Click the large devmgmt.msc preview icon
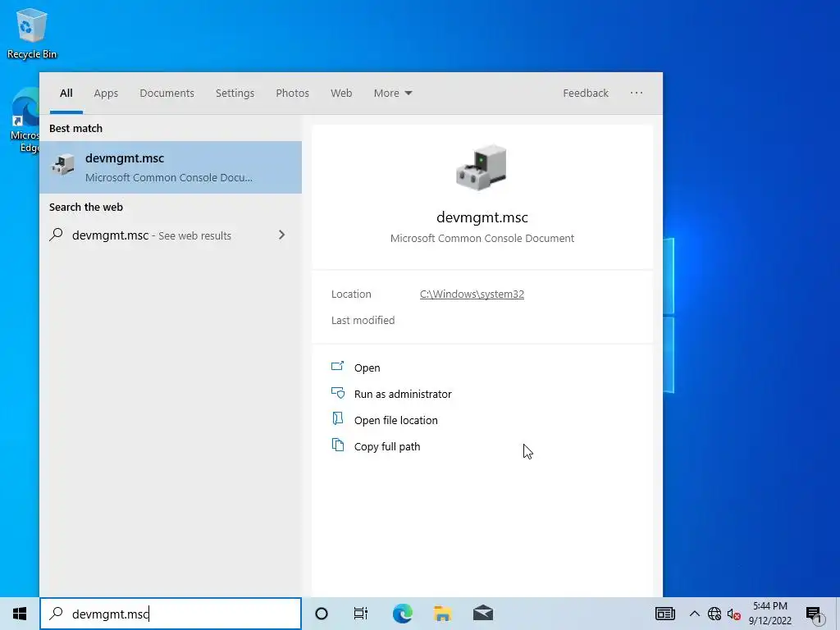This screenshot has width=840, height=630. point(482,167)
